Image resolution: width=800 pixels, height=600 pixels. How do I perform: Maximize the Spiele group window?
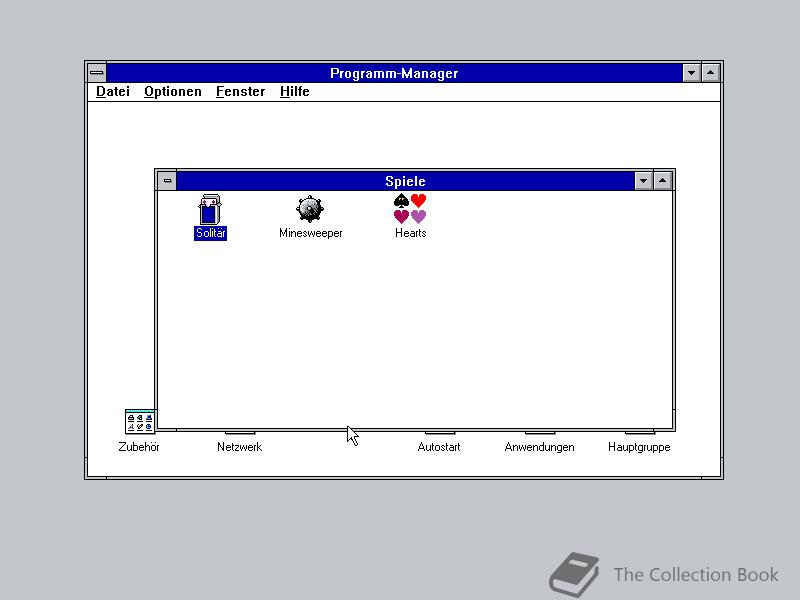tap(663, 181)
